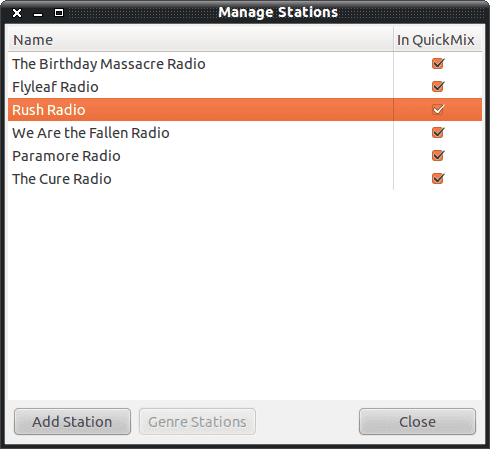Disable QuickMix for The Cure Radio
This screenshot has width=490, height=449.
click(x=438, y=178)
